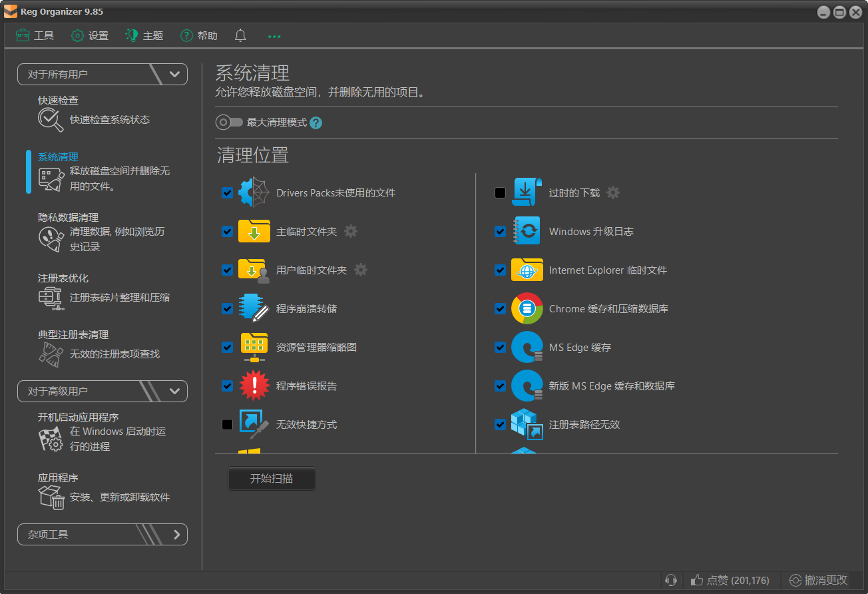Open the notifications bell icon

(240, 36)
